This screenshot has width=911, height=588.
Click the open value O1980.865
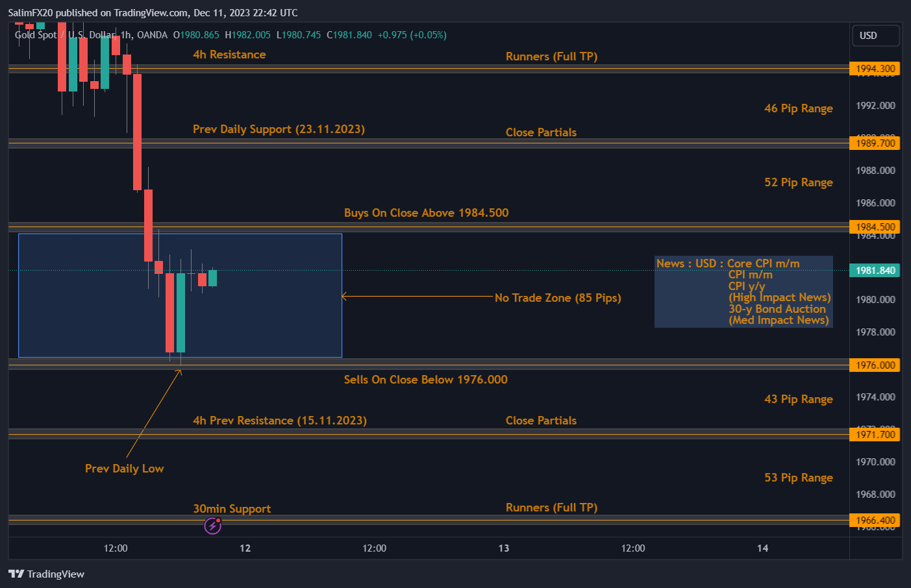196,35
